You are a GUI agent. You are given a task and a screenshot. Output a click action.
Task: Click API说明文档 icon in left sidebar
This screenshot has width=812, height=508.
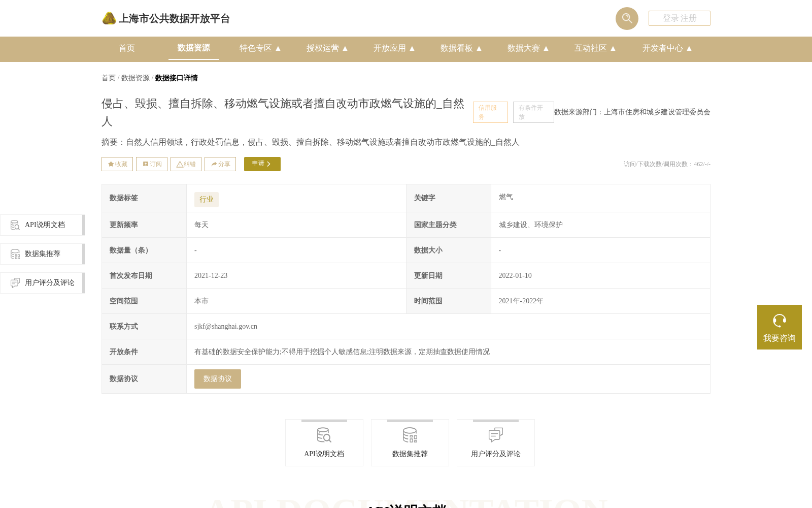[15, 225]
